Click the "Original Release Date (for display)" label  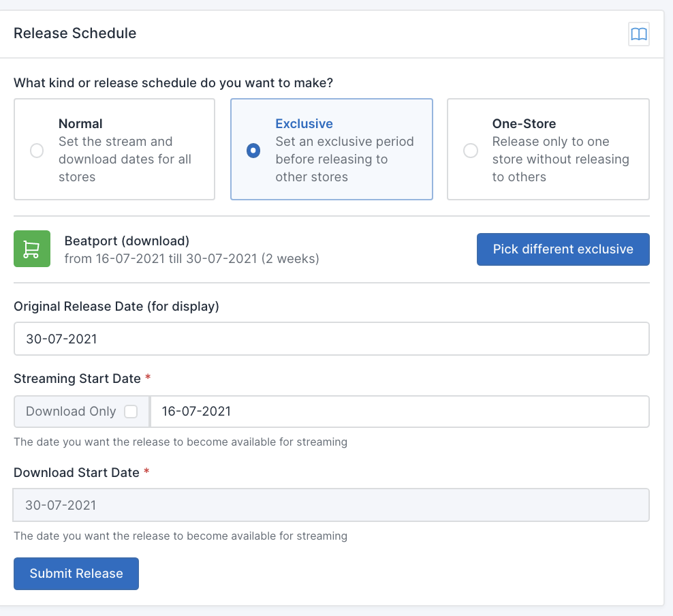[116, 307]
